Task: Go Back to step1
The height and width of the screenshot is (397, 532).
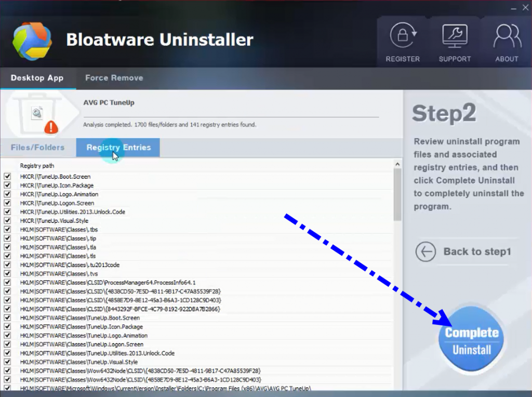Action: tap(477, 252)
